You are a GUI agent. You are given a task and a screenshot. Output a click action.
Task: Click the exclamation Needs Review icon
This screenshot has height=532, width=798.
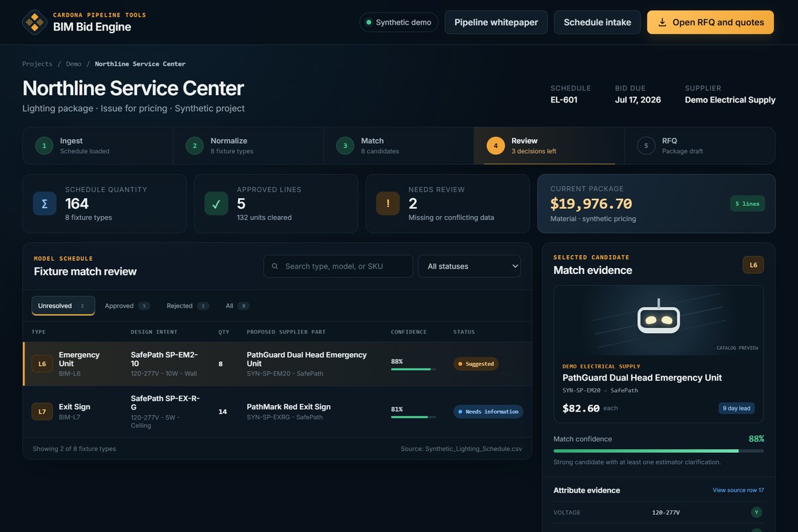tap(388, 203)
